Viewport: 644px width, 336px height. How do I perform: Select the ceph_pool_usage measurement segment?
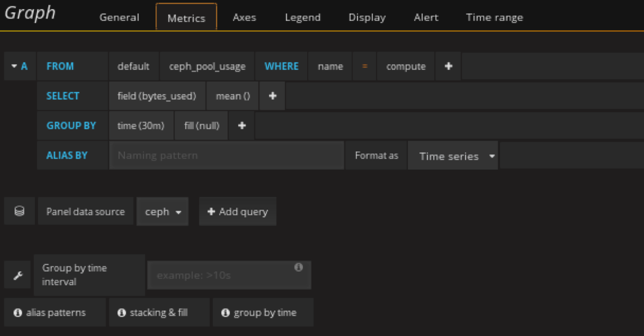(207, 66)
